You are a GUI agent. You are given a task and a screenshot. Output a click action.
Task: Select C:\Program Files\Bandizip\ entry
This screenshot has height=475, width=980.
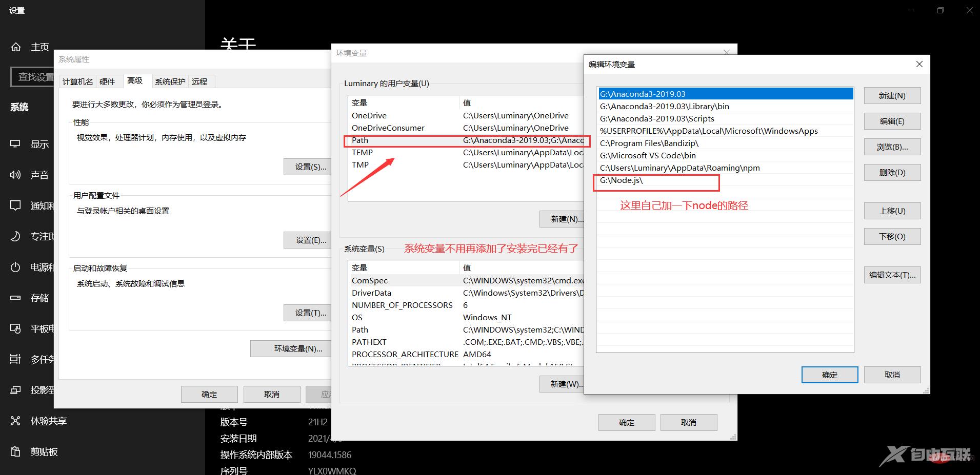(726, 143)
